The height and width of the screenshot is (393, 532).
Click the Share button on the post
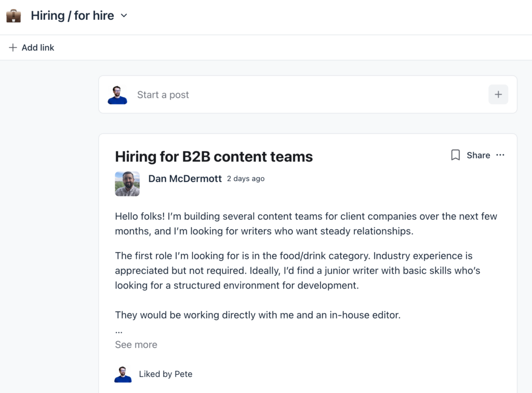click(x=478, y=155)
